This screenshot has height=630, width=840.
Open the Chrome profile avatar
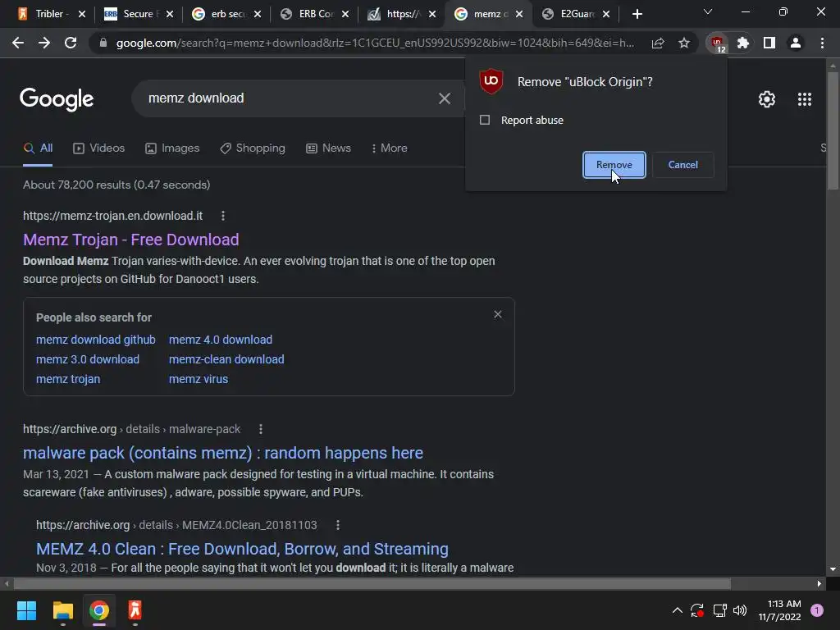pyautogui.click(x=796, y=43)
